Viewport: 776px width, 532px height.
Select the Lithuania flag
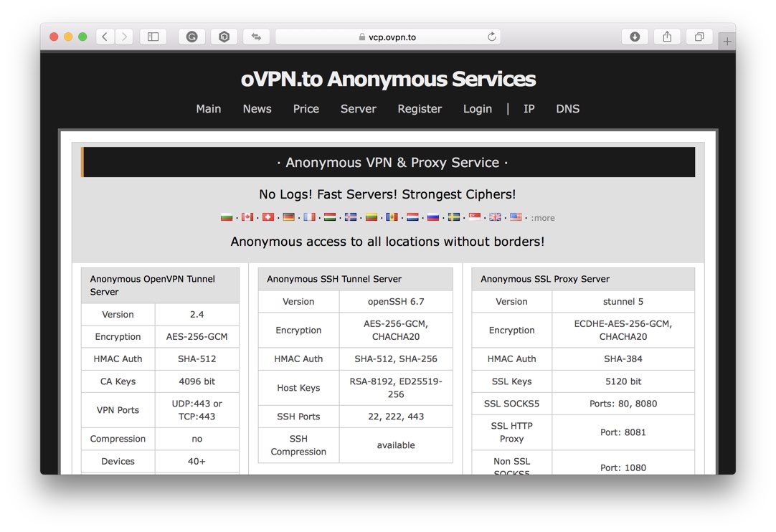372,217
